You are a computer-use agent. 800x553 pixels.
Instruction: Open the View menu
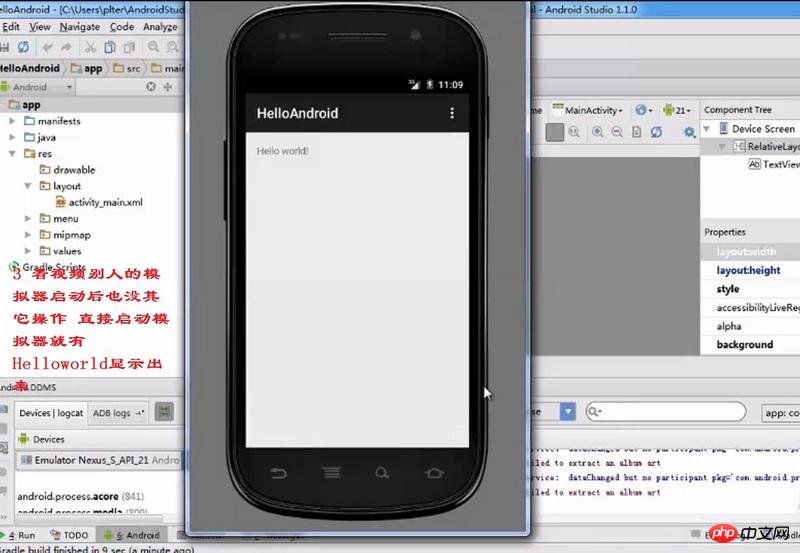[40, 27]
